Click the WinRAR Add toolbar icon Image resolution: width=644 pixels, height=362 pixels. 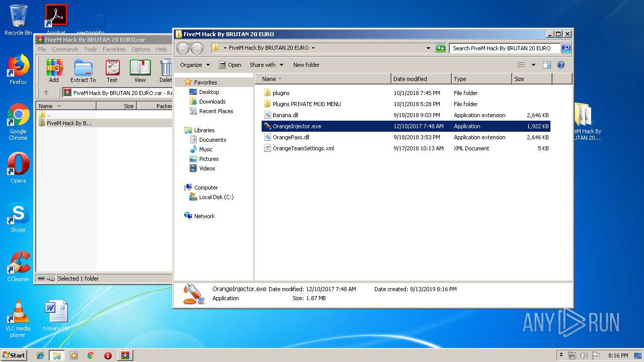(54, 71)
